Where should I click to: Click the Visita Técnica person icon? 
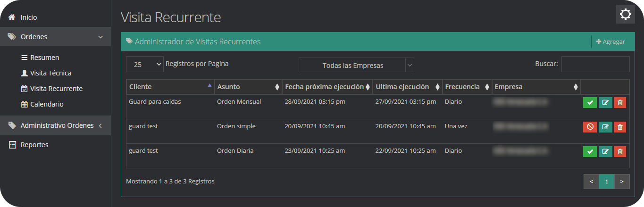(x=25, y=73)
